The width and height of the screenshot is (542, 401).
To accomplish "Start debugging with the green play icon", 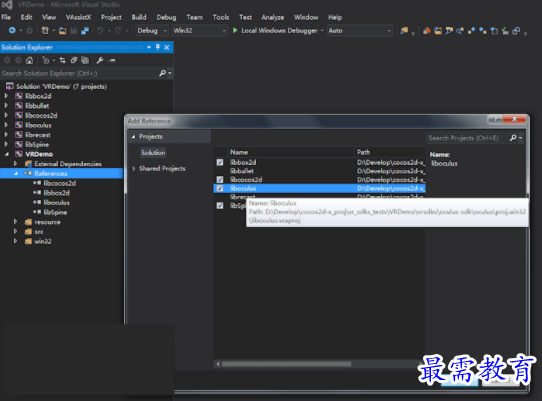I will pos(235,30).
